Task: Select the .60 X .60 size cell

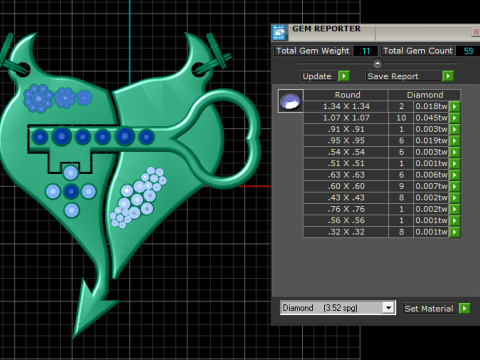Action: pyautogui.click(x=346, y=186)
